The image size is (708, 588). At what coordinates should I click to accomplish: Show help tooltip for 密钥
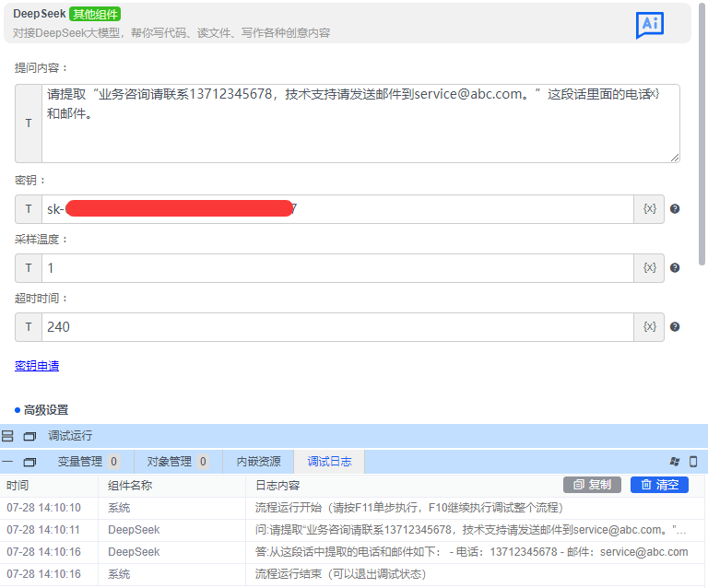675,209
